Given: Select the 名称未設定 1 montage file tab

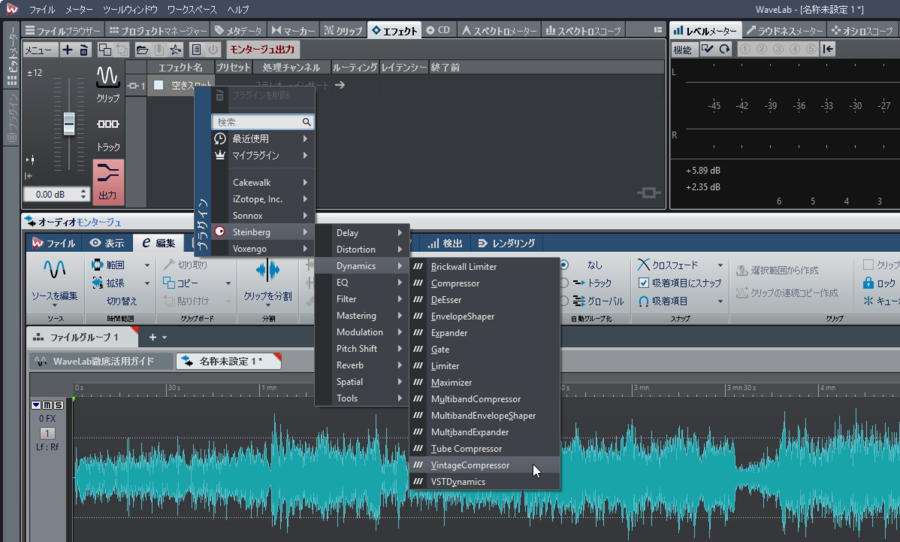Looking at the screenshot, I should click(x=229, y=361).
